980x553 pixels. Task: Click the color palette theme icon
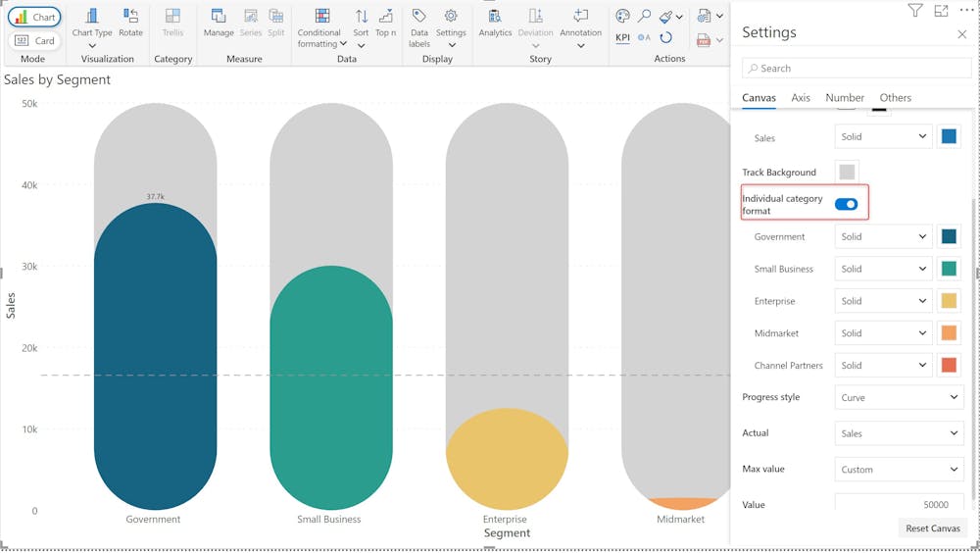click(622, 17)
